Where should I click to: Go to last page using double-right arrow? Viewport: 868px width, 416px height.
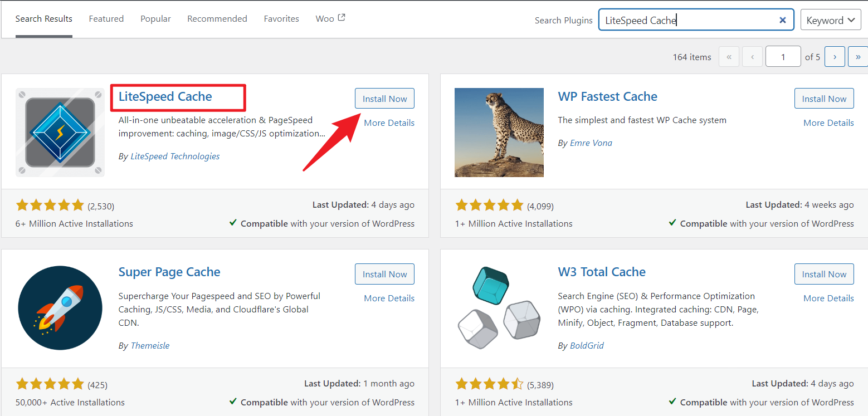(857, 56)
